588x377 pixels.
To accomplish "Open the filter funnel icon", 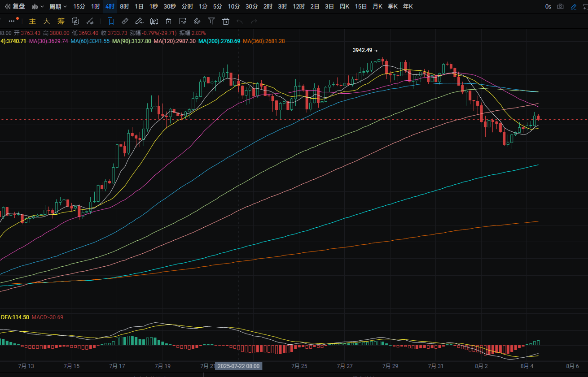I will click(211, 21).
